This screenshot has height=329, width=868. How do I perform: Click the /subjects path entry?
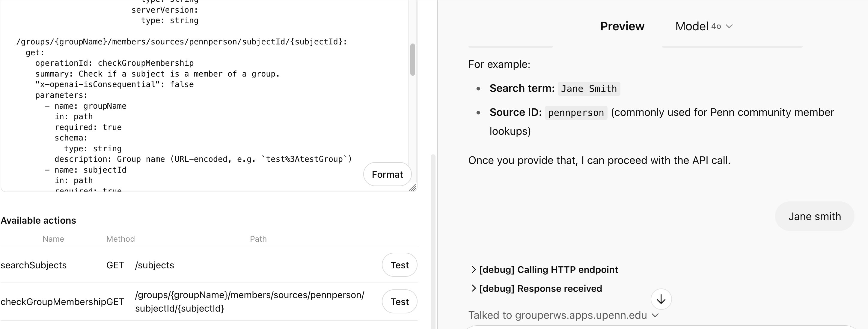pyautogui.click(x=155, y=265)
